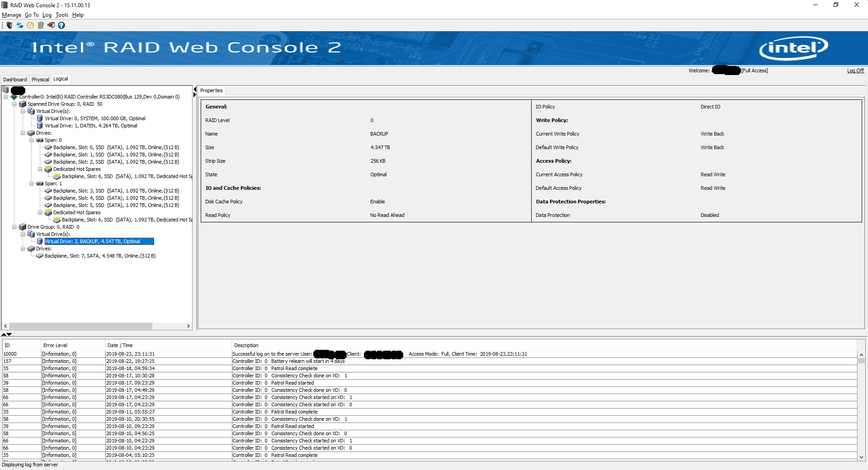Click the Log Off link
The width and height of the screenshot is (868, 470).
pyautogui.click(x=855, y=70)
